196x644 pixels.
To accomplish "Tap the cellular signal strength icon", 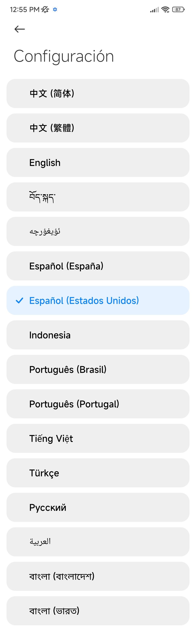I will pos(154,10).
